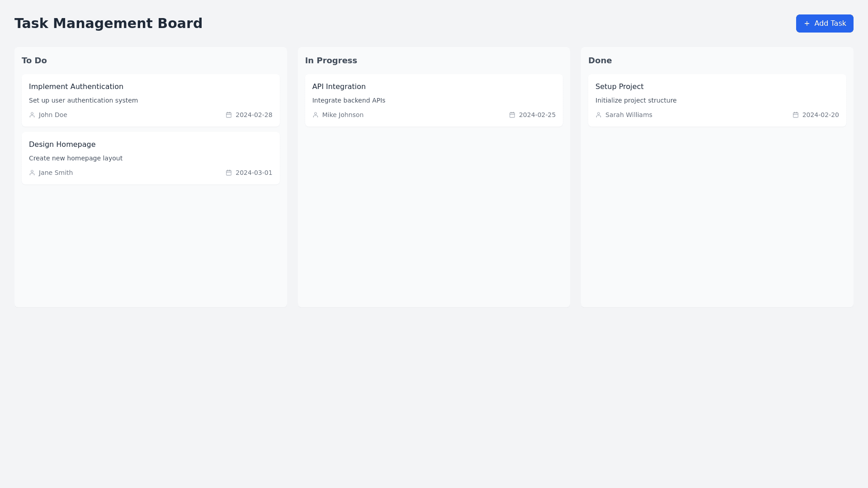This screenshot has width=868, height=488.
Task: Click the Done column heading
Action: [600, 61]
